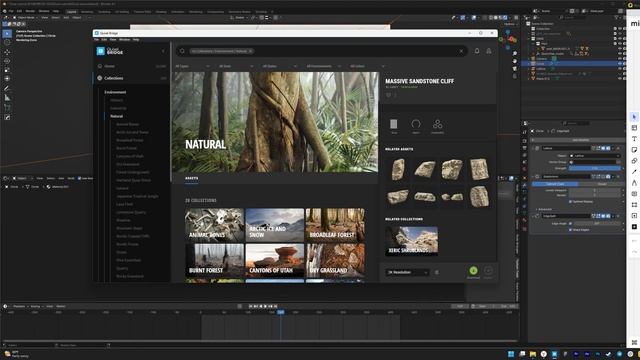Screen dimensions: 640x360
Task: Open Canyons of Utah collection thumbnail
Action: coord(275,260)
